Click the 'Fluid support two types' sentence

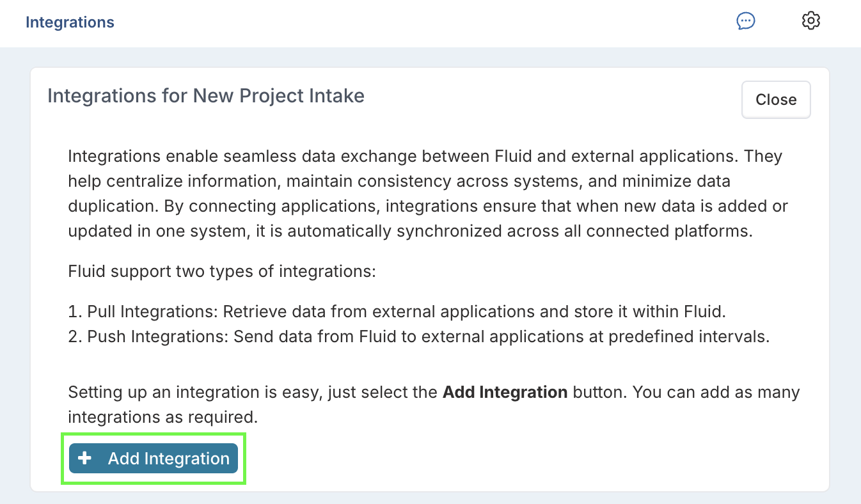coord(221,271)
